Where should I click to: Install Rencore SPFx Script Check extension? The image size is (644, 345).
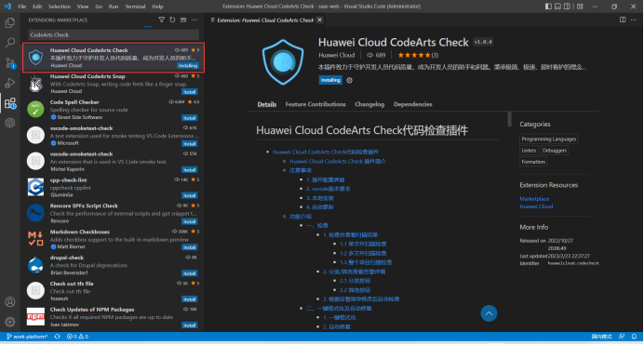coord(189,221)
